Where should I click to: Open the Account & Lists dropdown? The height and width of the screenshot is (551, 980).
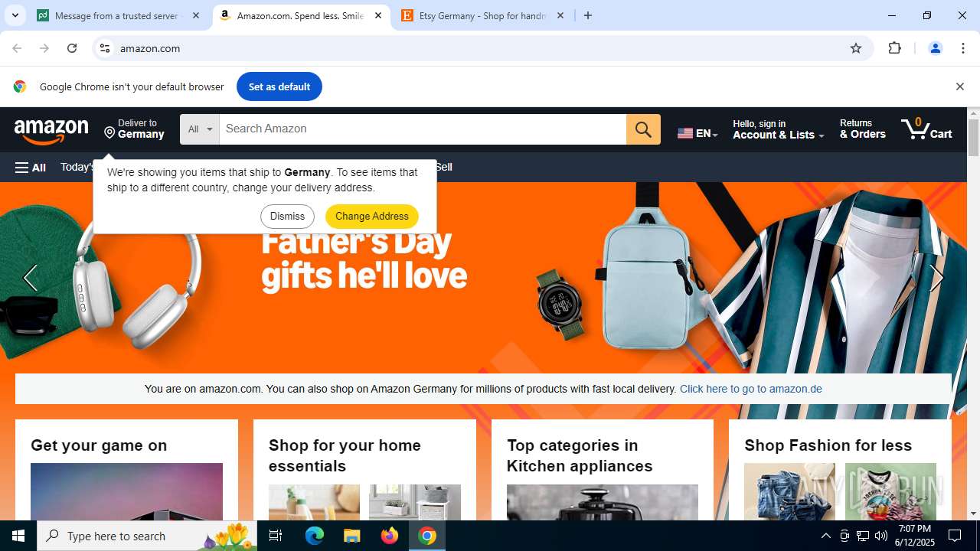click(x=779, y=129)
